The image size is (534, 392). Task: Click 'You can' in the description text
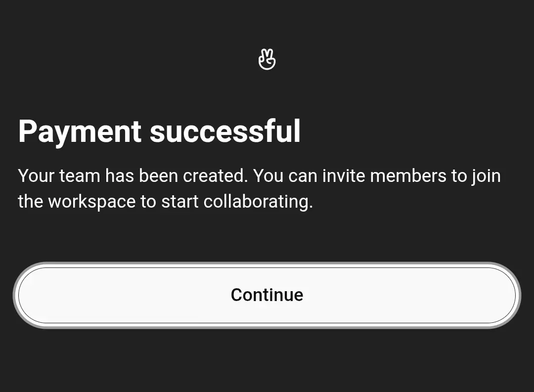tap(285, 176)
